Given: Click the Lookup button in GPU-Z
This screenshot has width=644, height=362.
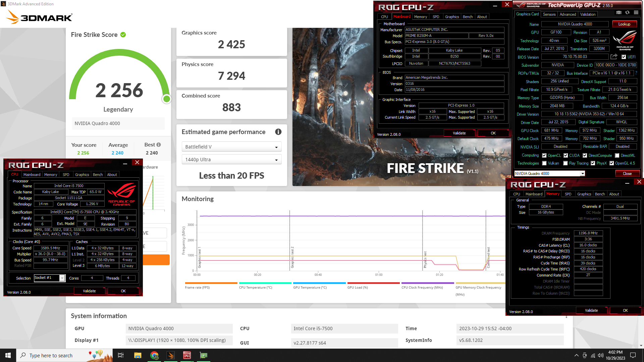Looking at the screenshot, I should (x=624, y=24).
